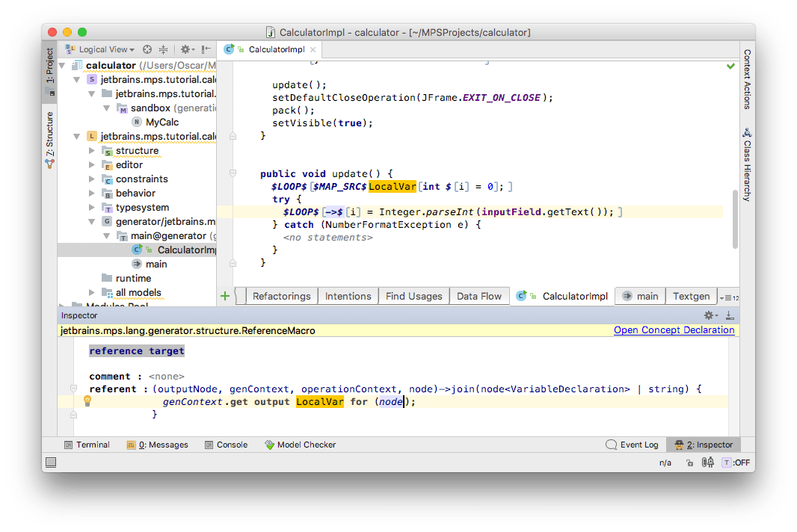797x532 pixels.
Task: Hide the Project tool window panel
Action: pyautogui.click(x=206, y=49)
